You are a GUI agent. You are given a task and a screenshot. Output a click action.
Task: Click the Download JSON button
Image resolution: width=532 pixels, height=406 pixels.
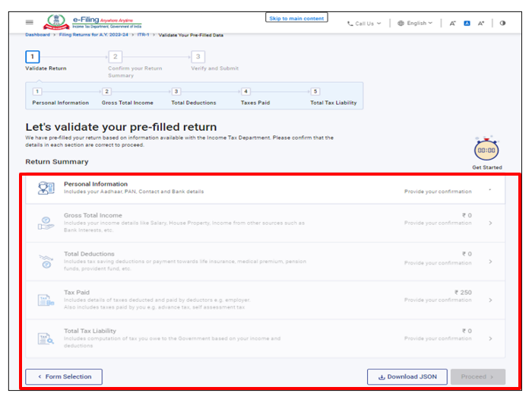tap(407, 376)
